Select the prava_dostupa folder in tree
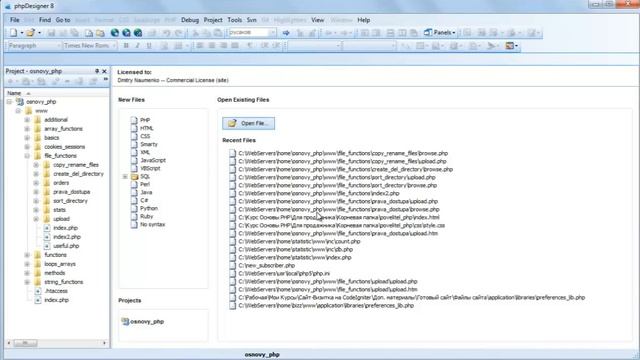640x360 pixels. (x=71, y=192)
